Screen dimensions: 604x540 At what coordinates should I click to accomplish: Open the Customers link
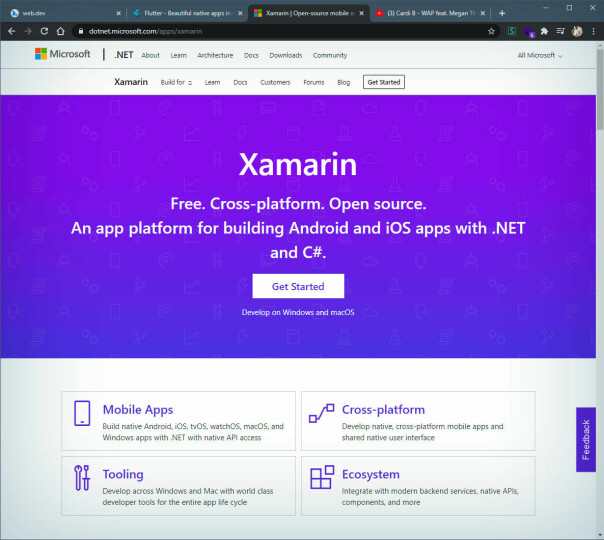click(275, 82)
